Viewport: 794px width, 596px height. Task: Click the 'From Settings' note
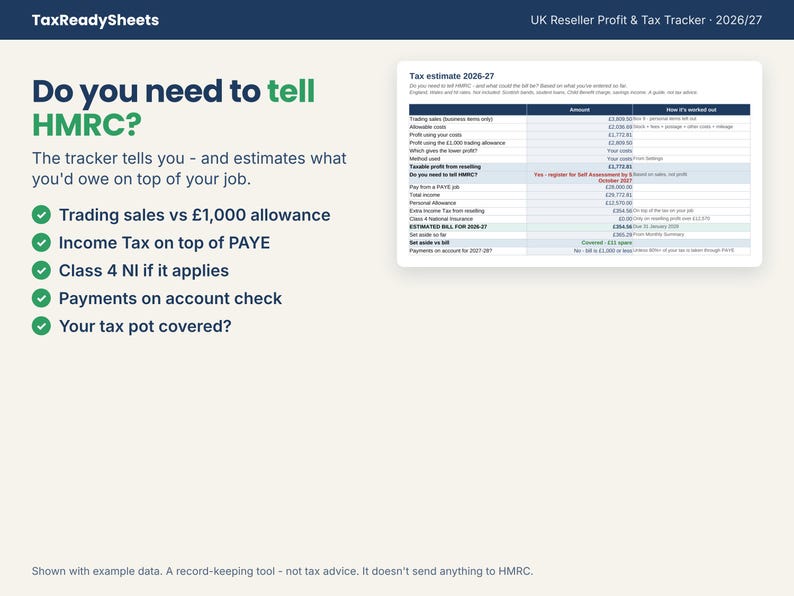point(648,158)
